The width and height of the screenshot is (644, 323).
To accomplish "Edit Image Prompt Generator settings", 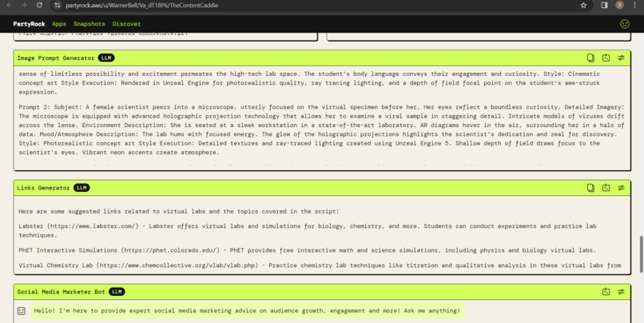I will point(621,58).
